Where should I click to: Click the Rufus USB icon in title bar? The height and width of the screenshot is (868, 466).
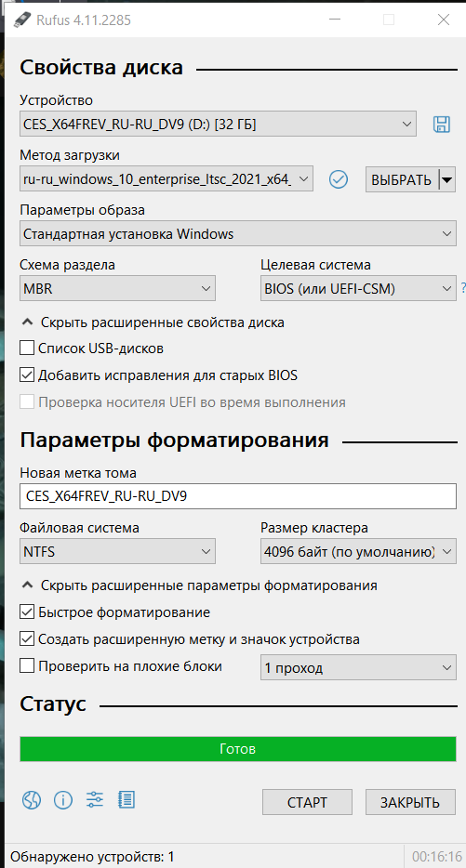22,20
